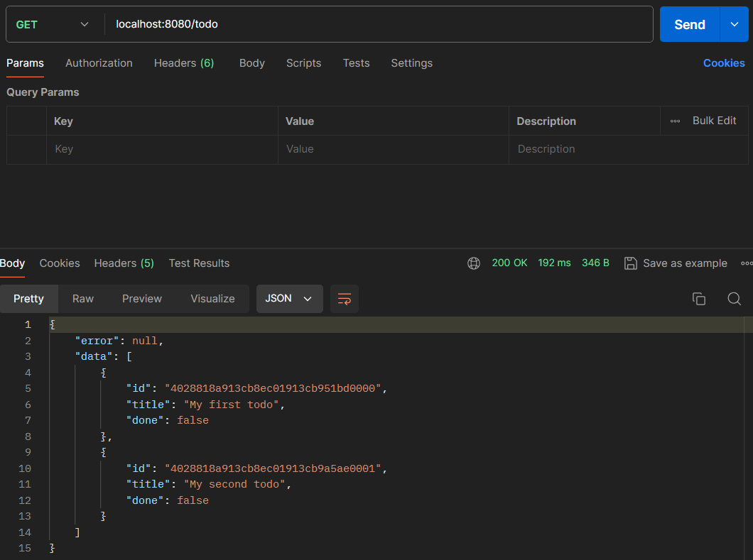Click the "error" key in response
Screen dimensions: 753x560
tap(97, 341)
